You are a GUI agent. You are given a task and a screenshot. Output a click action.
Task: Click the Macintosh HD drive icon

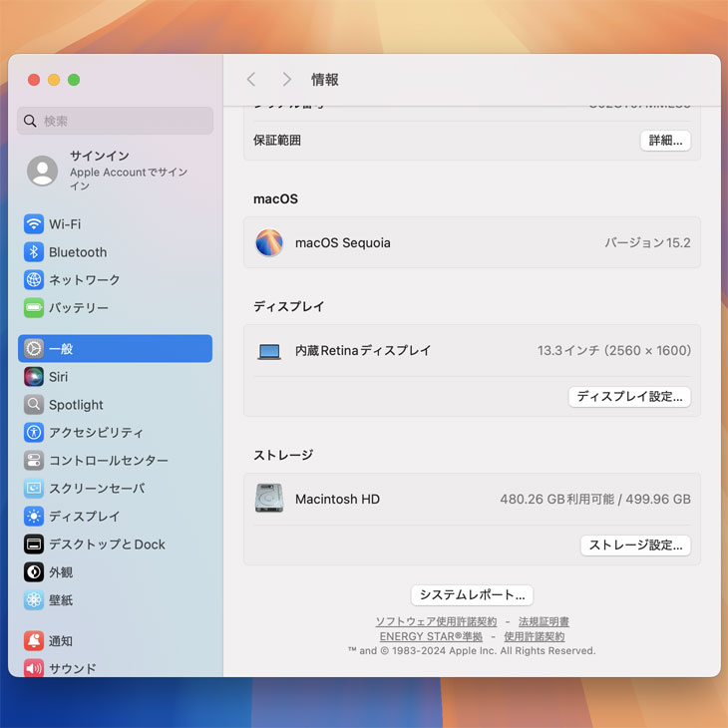(269, 499)
